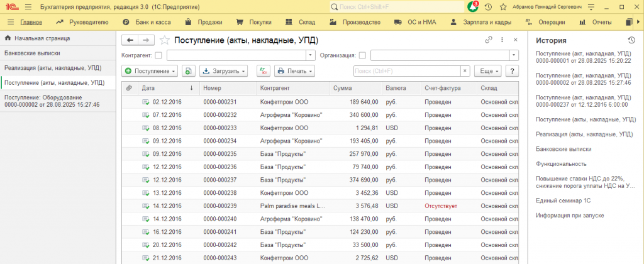This screenshot has width=644, height=264.
Task: Show Дт/Кт accounting entries icon
Action: coord(264,70)
